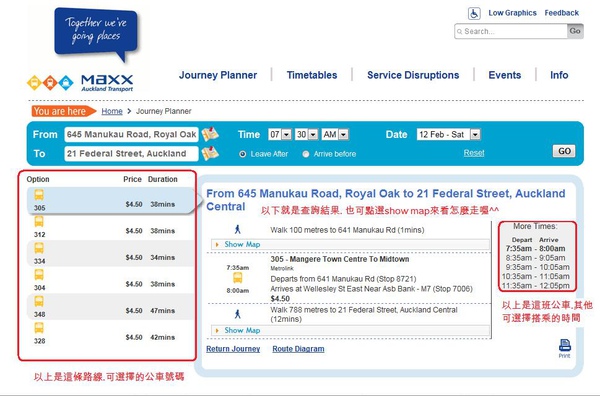Click the 34mins duration for route 334

[163, 257]
